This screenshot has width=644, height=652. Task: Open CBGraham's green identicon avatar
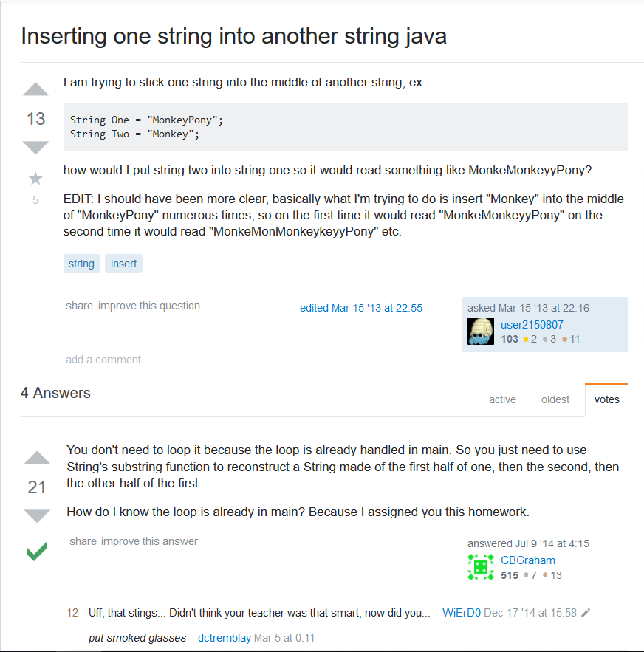click(481, 567)
